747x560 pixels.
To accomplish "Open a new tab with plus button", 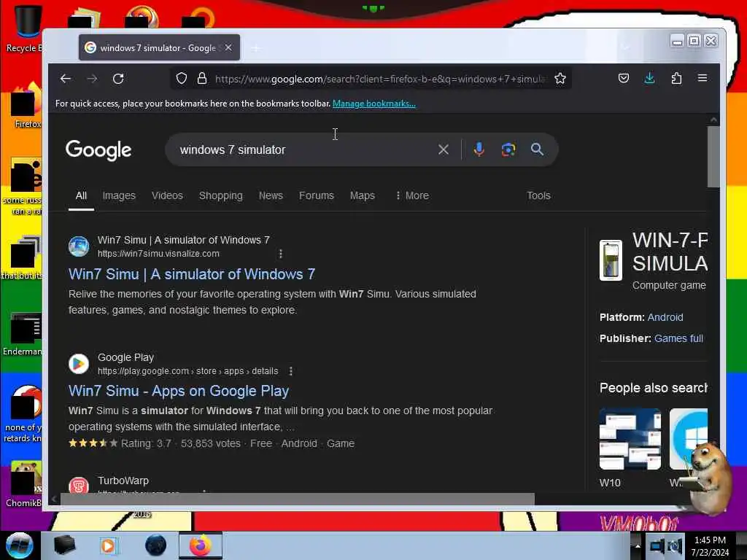I will [x=256, y=48].
